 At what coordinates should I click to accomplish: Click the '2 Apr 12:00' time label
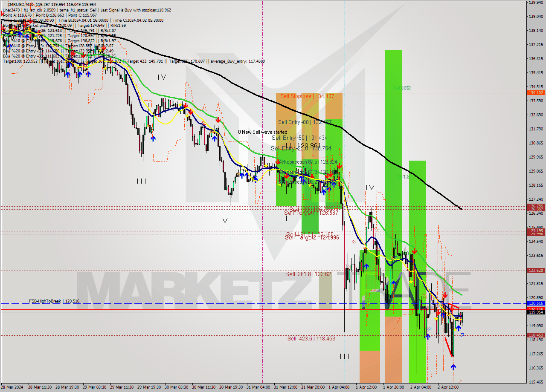coord(448,387)
